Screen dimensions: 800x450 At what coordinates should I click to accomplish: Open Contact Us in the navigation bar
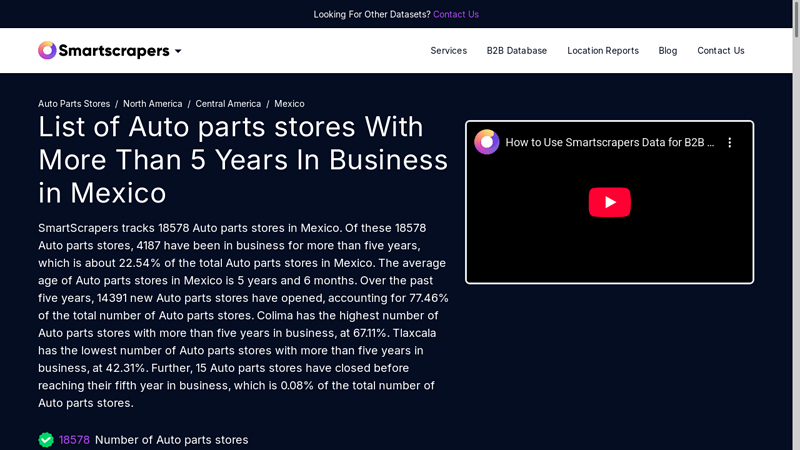pos(720,51)
